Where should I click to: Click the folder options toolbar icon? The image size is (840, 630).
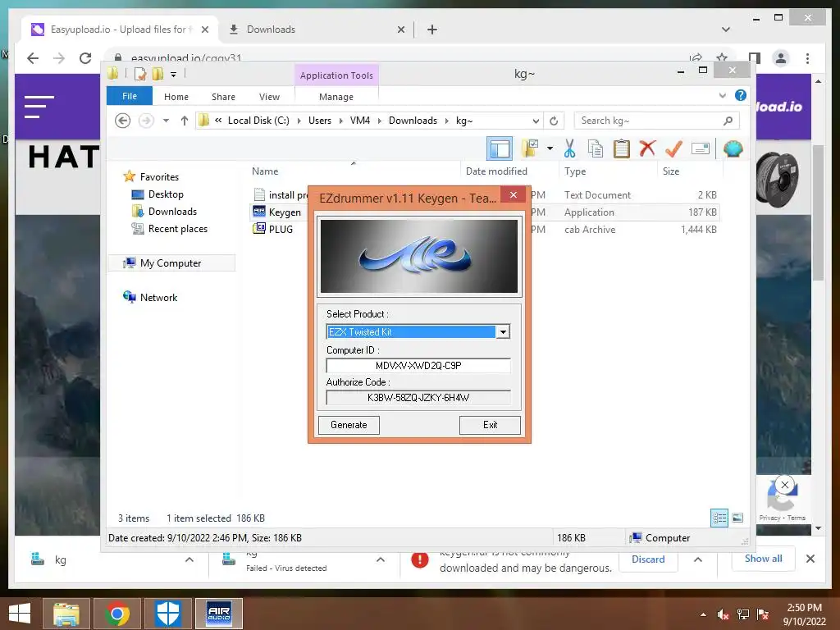[x=530, y=148]
